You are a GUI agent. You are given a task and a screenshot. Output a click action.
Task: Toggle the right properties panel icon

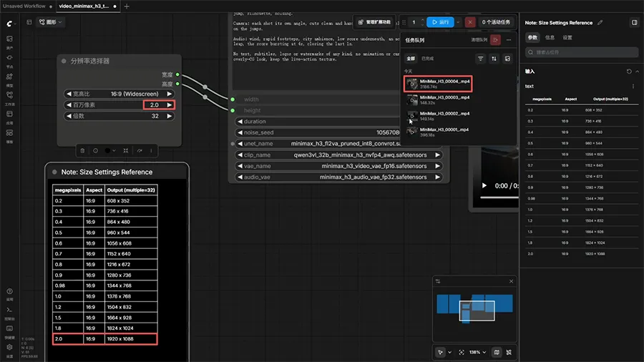point(634,23)
